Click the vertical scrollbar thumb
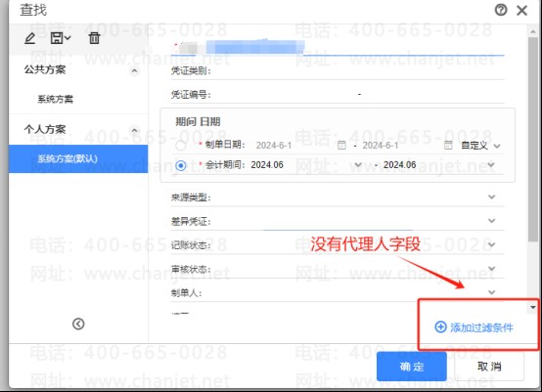The image size is (542, 392). [532, 140]
